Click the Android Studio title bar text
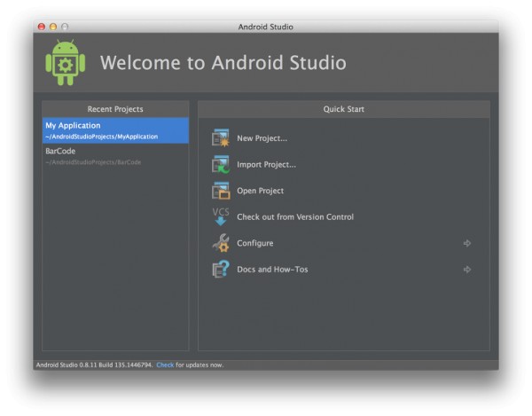Screen dimensions: 532x416 (266, 27)
